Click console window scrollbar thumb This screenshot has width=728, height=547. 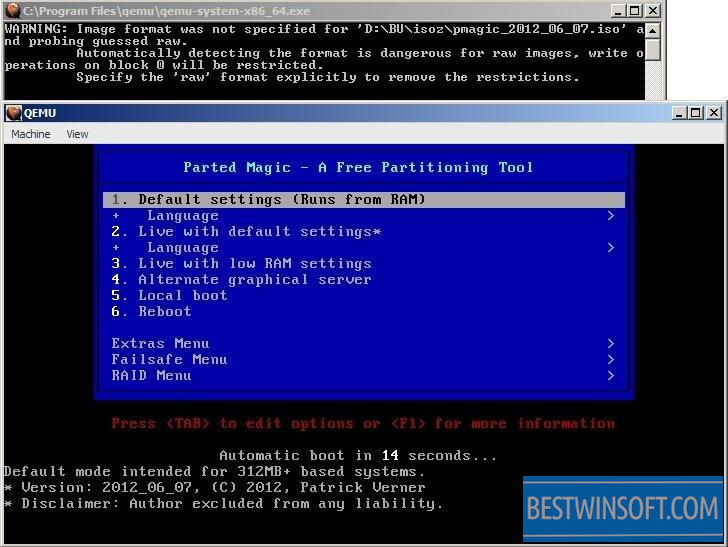[x=653, y=49]
